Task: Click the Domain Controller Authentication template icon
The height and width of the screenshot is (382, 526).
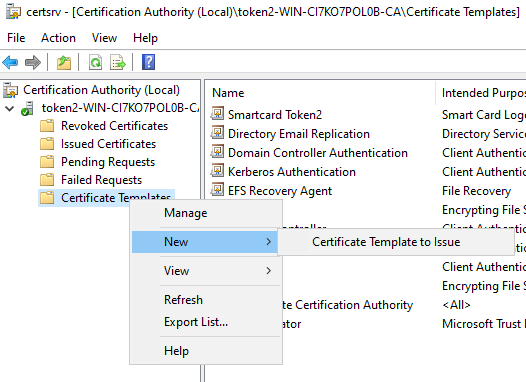Action: pos(217,152)
